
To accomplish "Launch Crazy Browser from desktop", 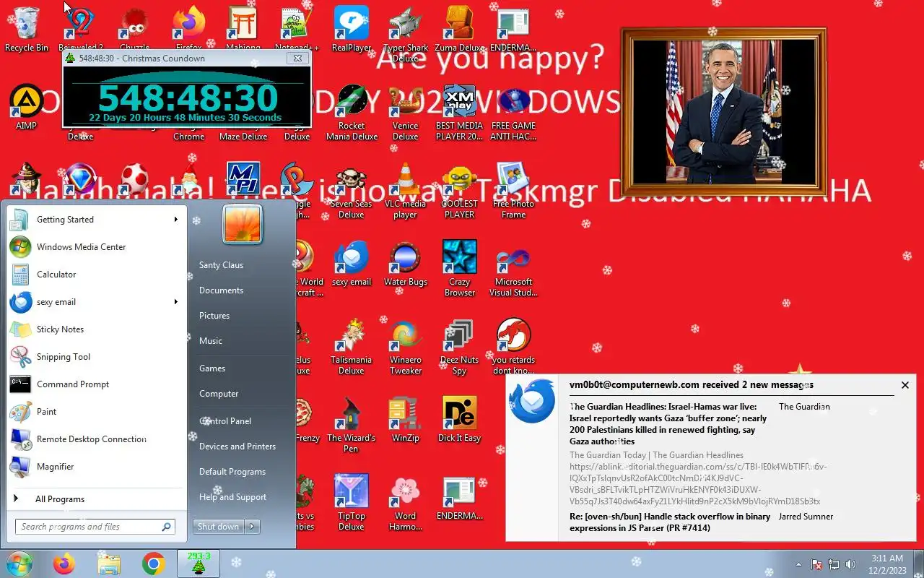I will click(x=460, y=268).
